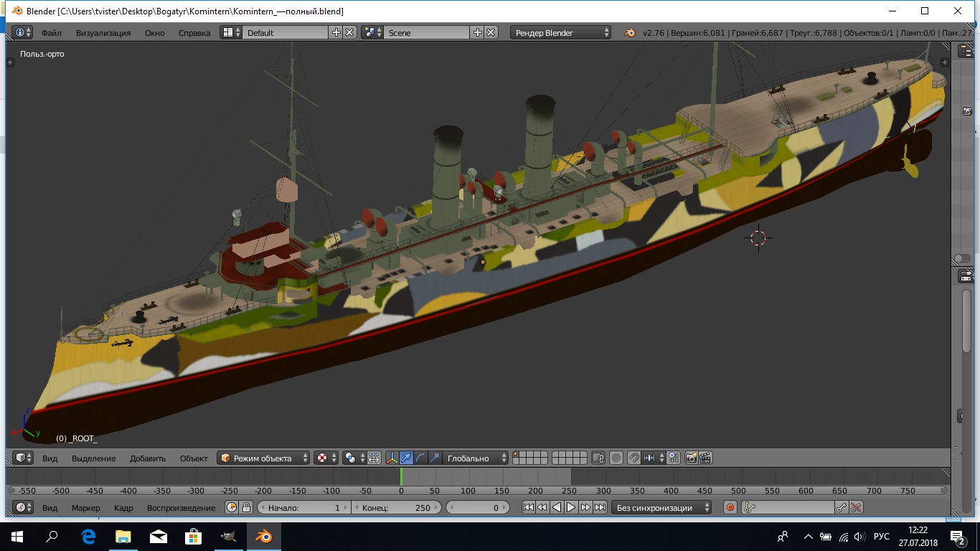Click the OpenGL render animation clapper icon

705,458
